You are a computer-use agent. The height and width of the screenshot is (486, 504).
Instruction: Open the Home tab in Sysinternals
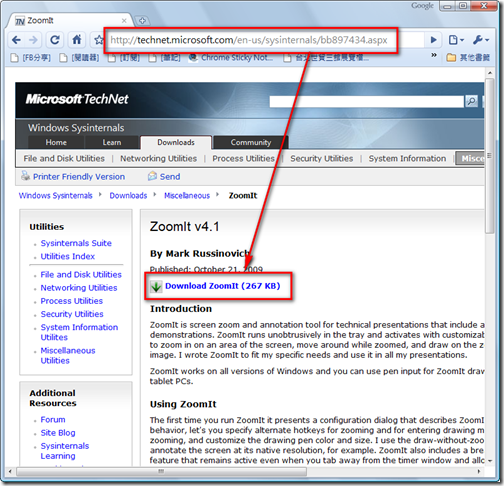(x=56, y=142)
